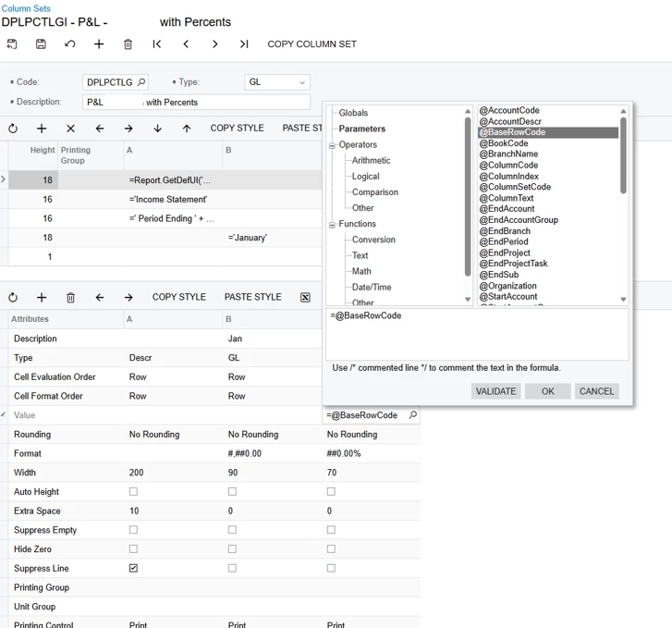Select Date/Time functions category
This screenshot has height=628, width=672.
(372, 287)
